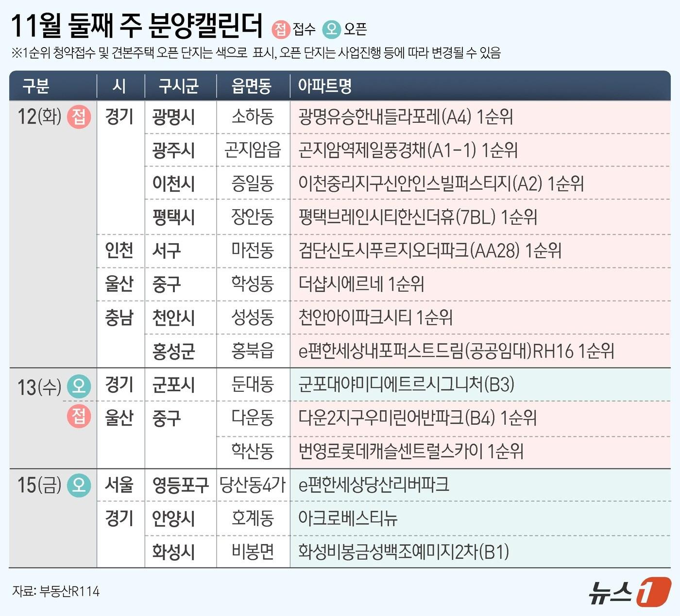Viewport: 680px width, 616px height.
Task: Click the pink 접 icon in the legend
Action: [x=280, y=29]
